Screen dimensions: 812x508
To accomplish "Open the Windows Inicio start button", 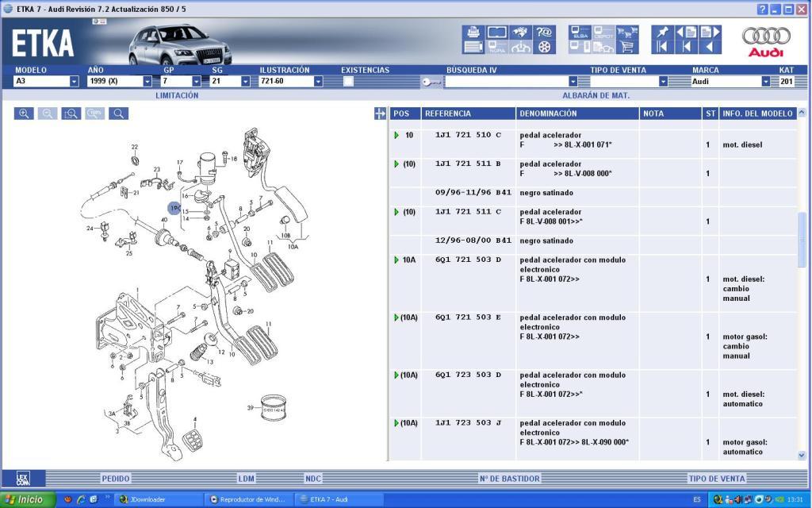I will tap(27, 500).
